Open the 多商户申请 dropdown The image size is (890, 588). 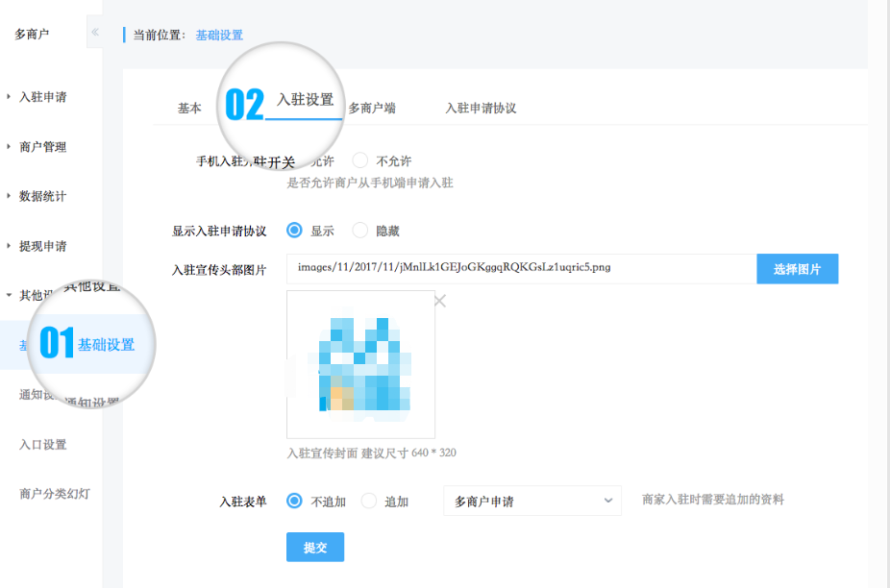[532, 501]
